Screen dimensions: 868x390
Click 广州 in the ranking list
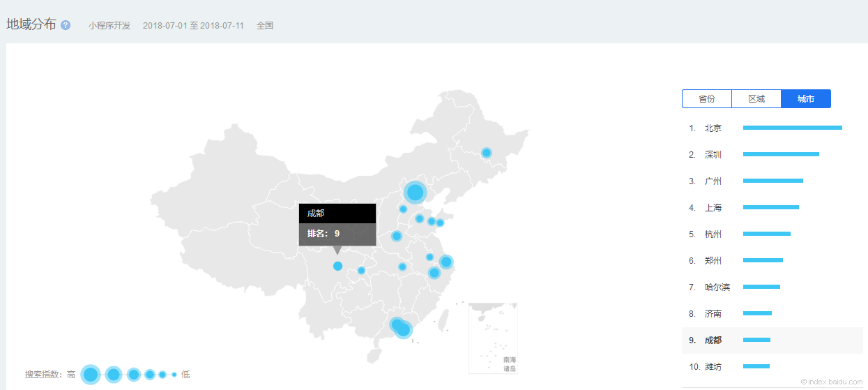pos(713,181)
